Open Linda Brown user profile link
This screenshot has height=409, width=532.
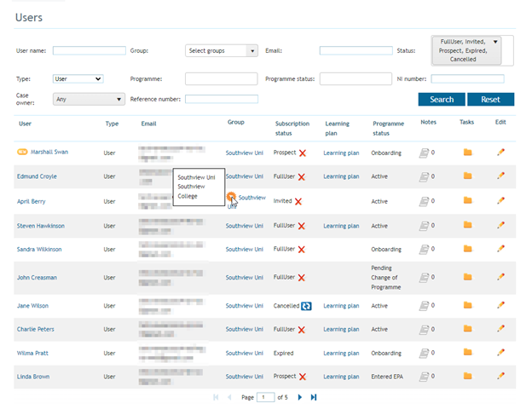(33, 377)
